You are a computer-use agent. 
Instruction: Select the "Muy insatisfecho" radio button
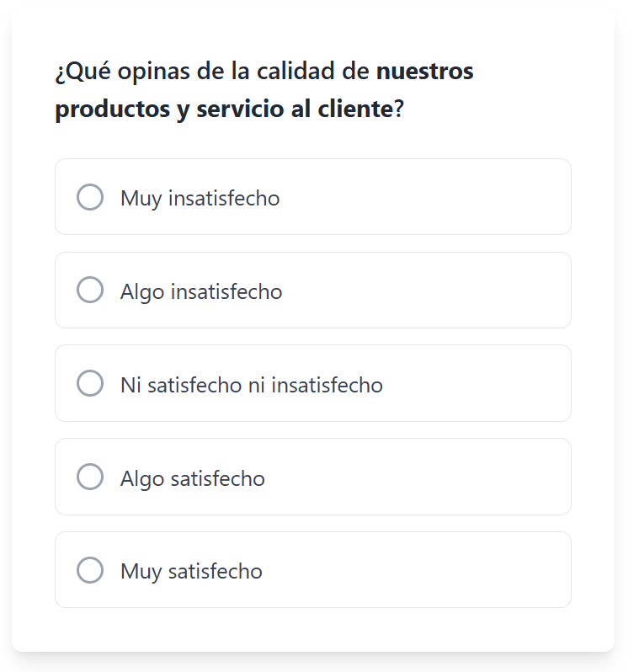[x=90, y=197]
